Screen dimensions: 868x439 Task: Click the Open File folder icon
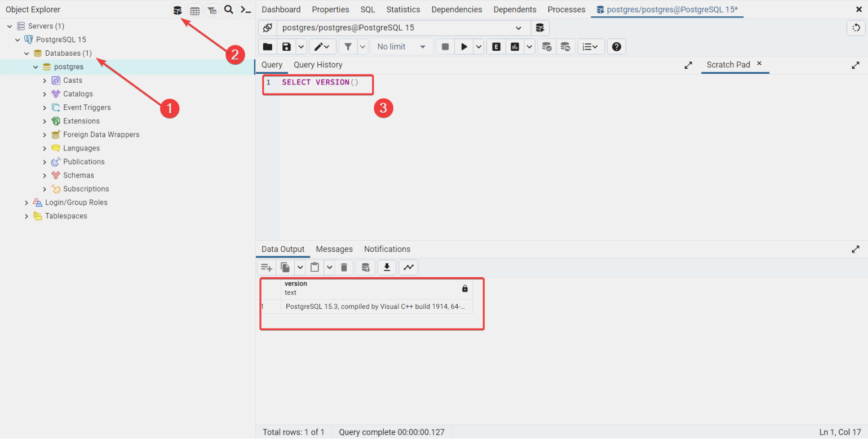tap(268, 47)
